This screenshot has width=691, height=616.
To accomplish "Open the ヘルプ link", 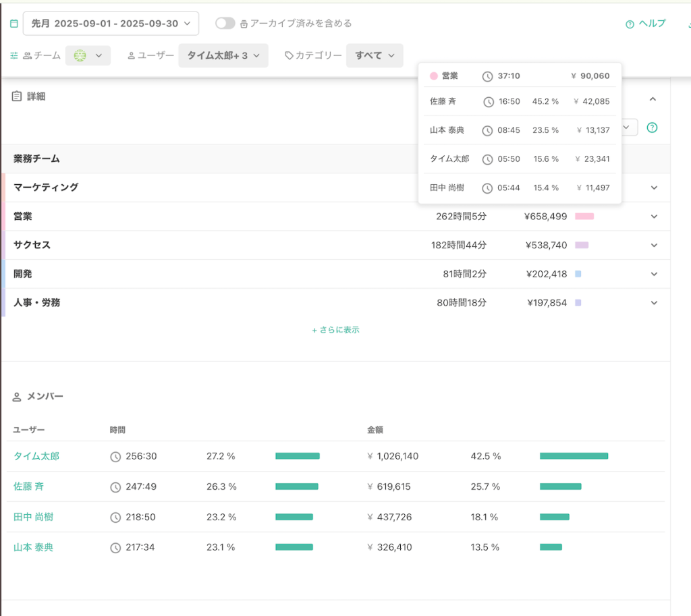I will click(x=646, y=24).
